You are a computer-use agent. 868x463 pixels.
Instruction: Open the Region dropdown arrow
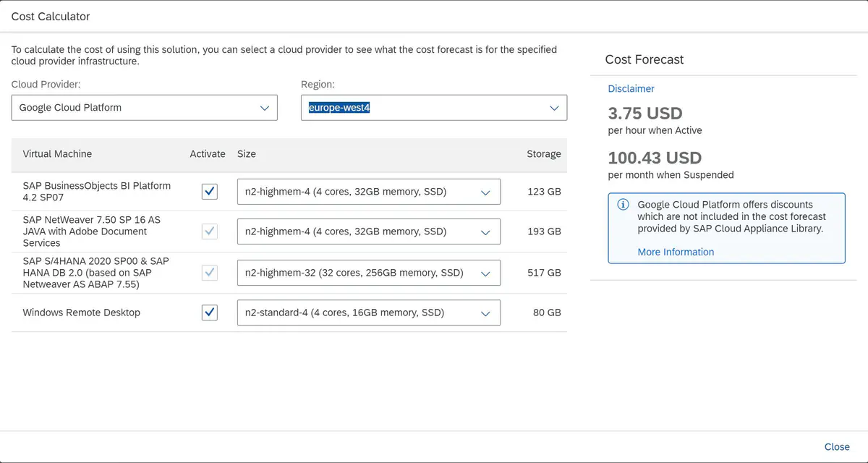coord(555,108)
